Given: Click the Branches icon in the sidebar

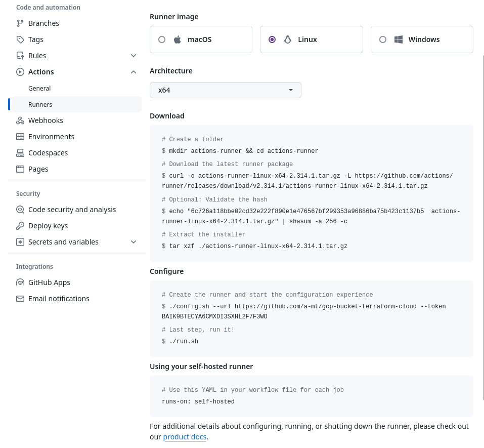Looking at the screenshot, I should pos(20,23).
